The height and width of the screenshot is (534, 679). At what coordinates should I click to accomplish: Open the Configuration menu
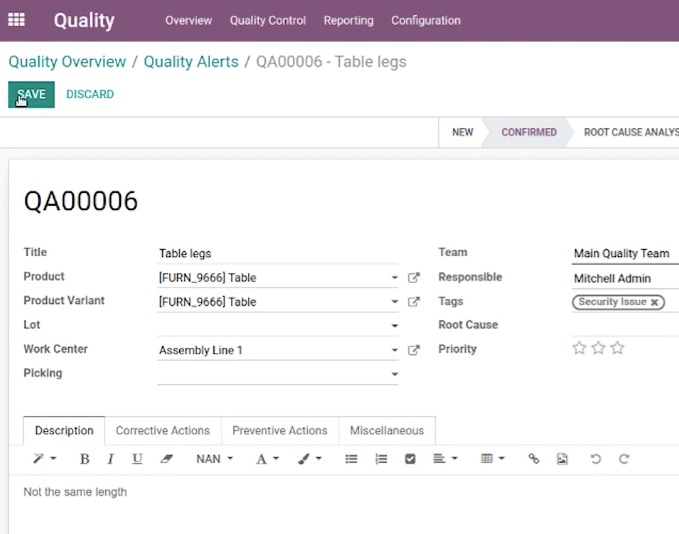[426, 20]
